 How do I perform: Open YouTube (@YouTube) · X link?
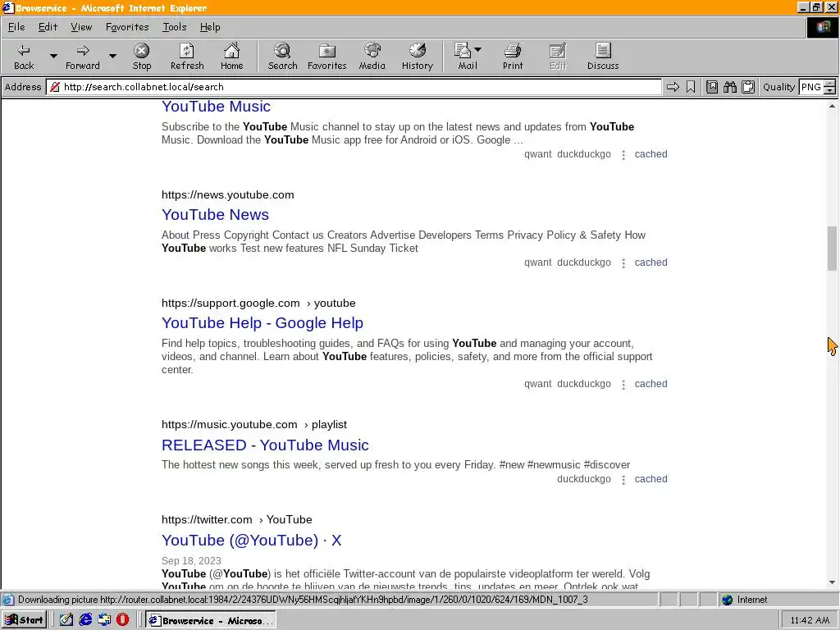point(251,540)
